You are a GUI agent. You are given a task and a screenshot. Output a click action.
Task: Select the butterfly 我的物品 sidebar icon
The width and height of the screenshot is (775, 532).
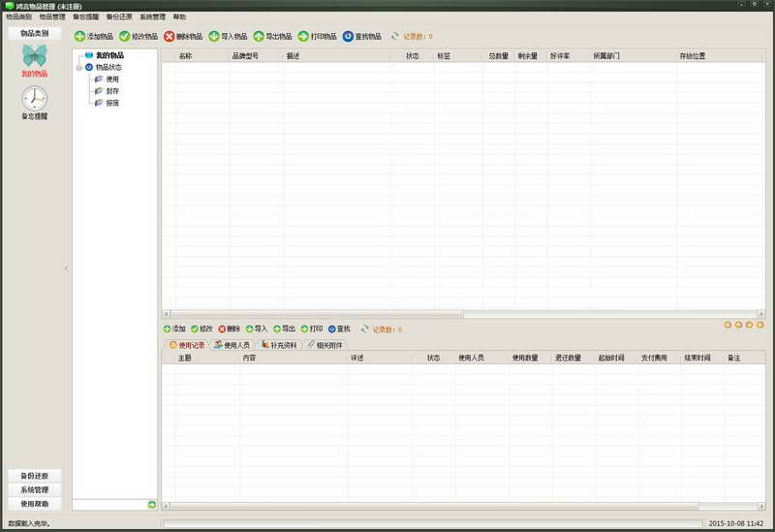tap(34, 58)
